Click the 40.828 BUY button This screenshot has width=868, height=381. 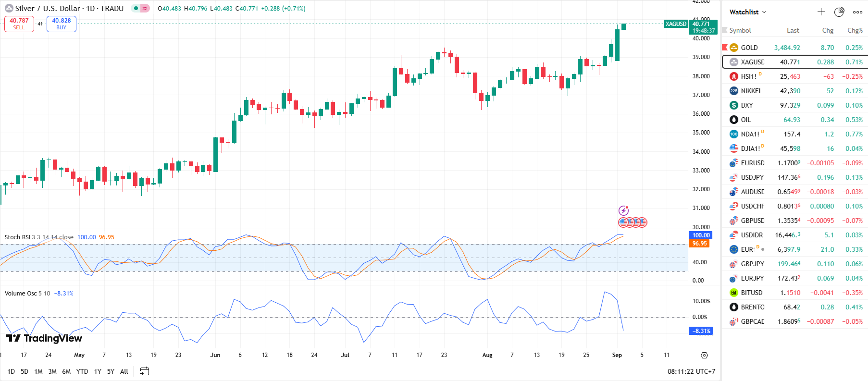pyautogui.click(x=61, y=24)
